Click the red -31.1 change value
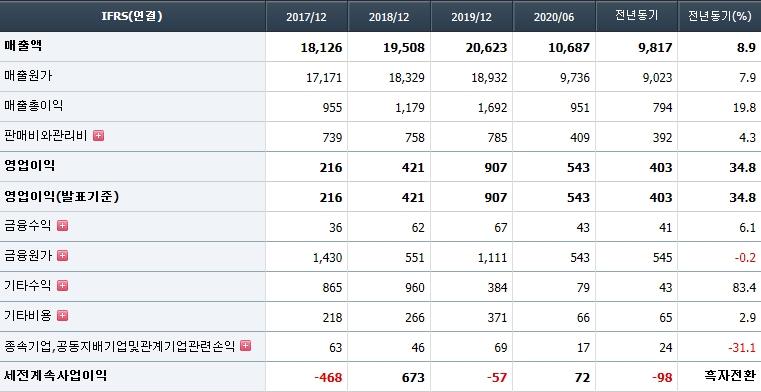This screenshot has width=761, height=392. coord(742,348)
